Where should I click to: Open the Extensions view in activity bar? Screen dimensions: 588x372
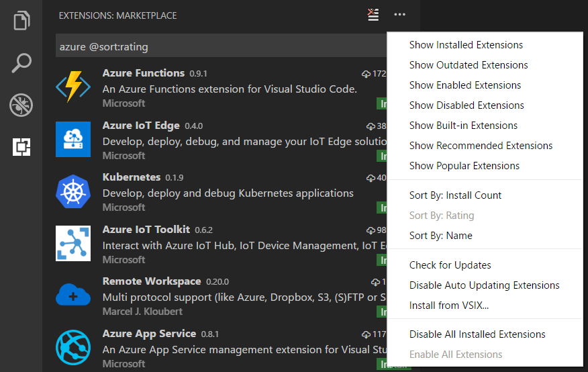click(x=21, y=147)
